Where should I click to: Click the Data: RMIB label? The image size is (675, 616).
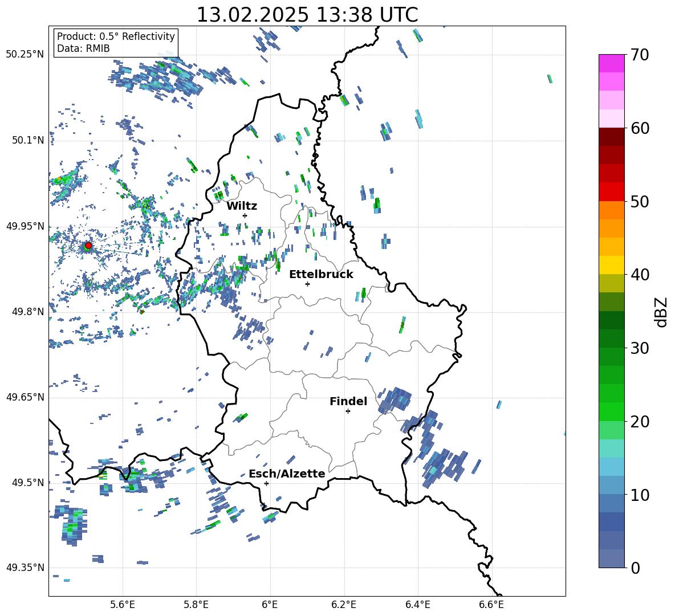tap(83, 48)
